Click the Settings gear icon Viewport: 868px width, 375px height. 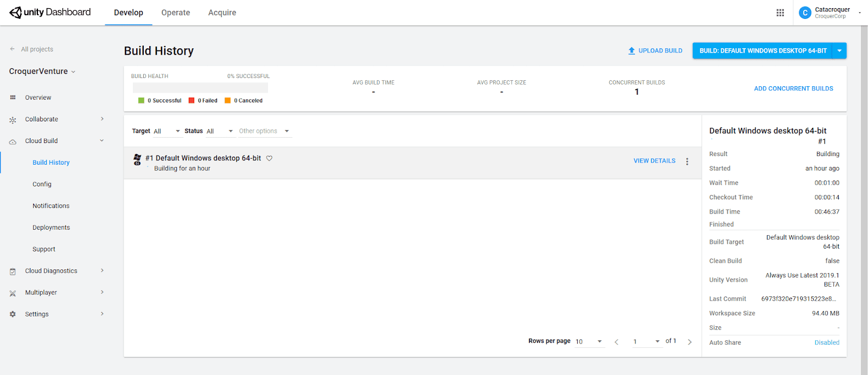point(12,314)
